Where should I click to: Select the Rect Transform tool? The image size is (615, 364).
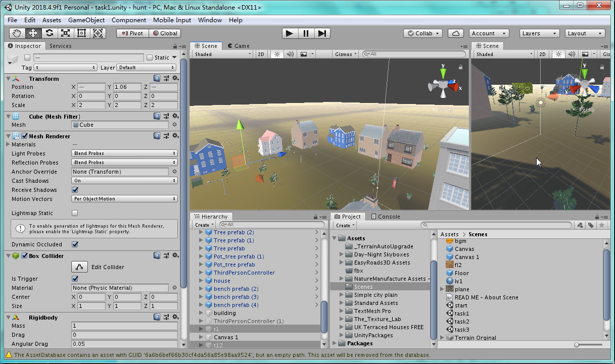pos(82,33)
